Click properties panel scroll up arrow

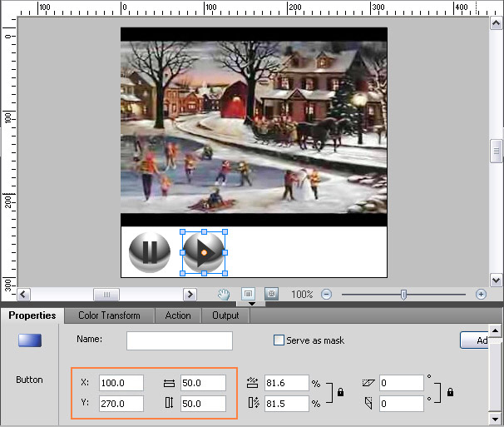(495, 330)
